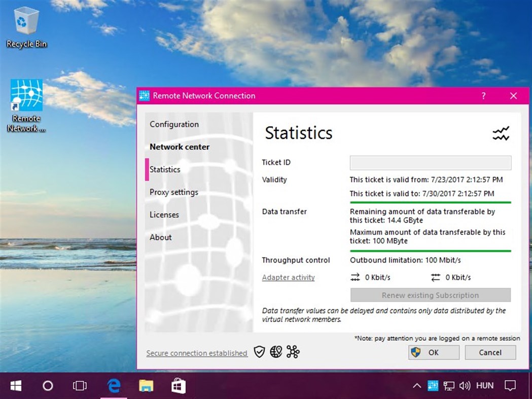Launch Microsoft Edge from the taskbar

(113, 385)
